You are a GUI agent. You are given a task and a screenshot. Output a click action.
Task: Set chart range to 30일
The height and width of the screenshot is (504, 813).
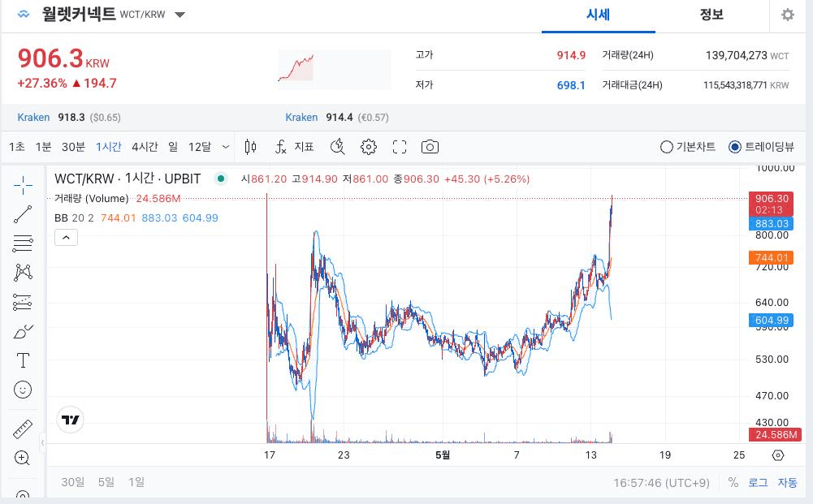(72, 482)
